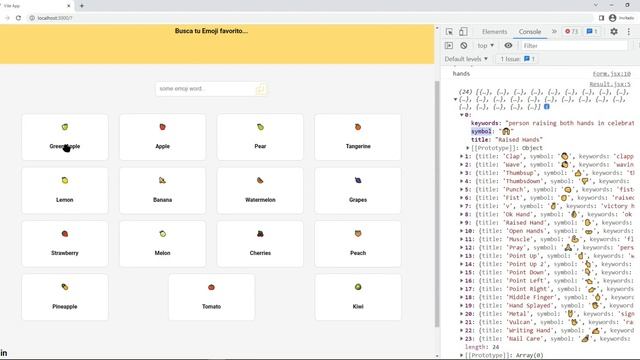Show more DevTools tabs chevron
640x360 pixels.
click(x=554, y=31)
